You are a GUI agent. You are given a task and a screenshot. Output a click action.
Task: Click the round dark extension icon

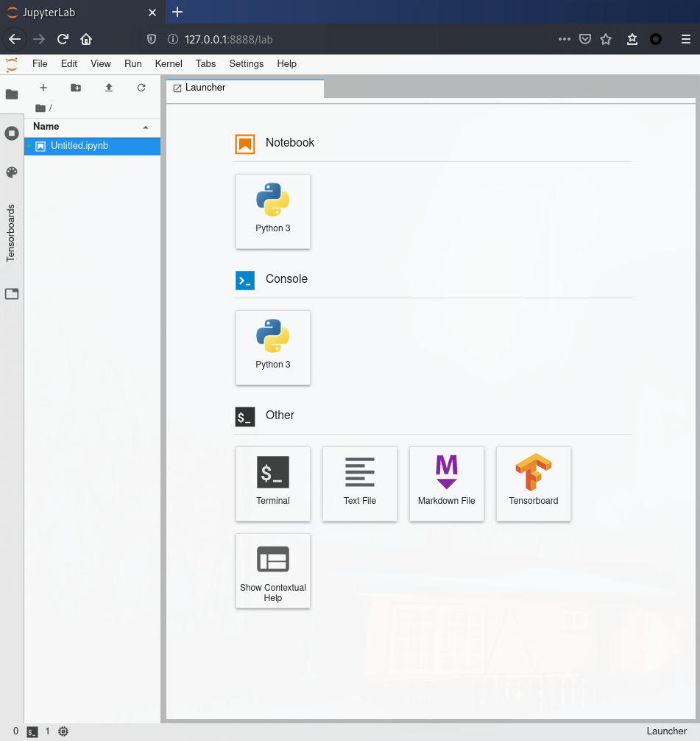pos(656,39)
